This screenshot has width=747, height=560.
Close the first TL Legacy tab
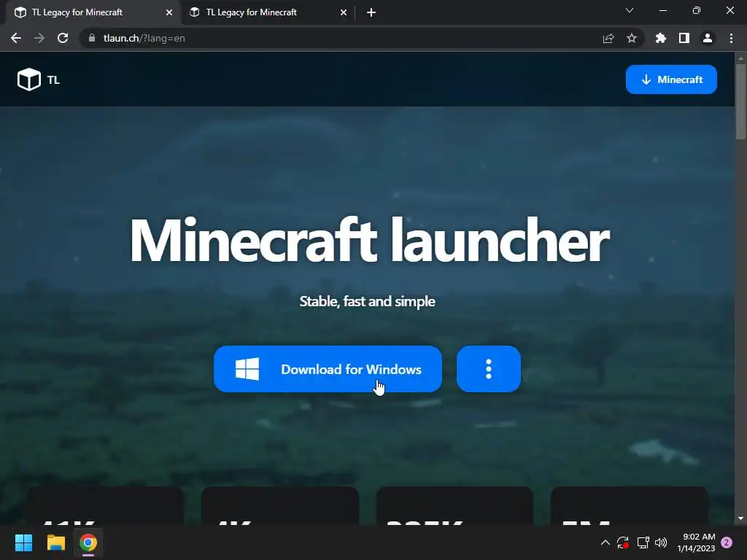click(169, 13)
